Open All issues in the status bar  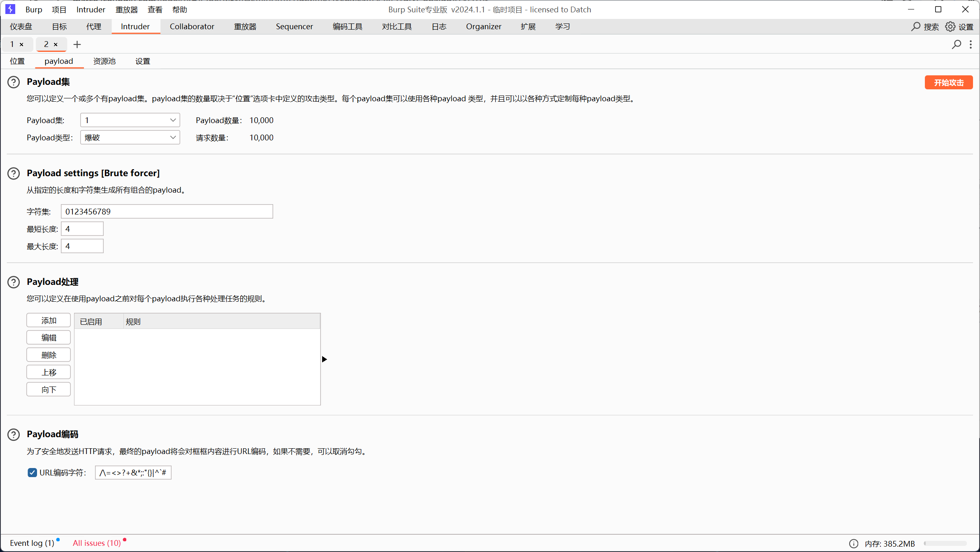97,543
